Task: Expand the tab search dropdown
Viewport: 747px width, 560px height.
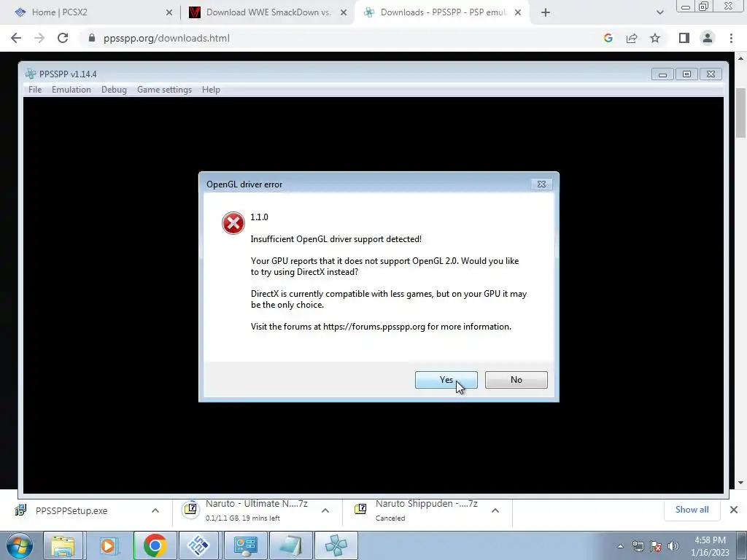Action: (659, 12)
